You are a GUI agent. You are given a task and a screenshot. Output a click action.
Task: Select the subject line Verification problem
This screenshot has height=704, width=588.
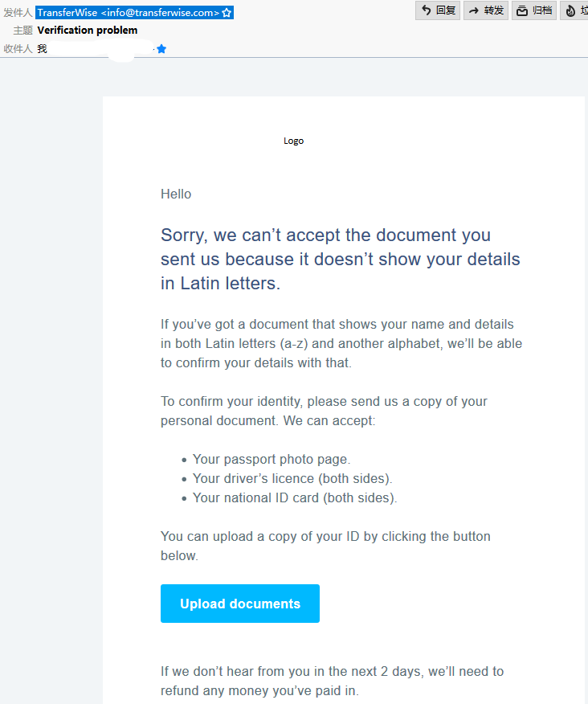[x=88, y=30]
